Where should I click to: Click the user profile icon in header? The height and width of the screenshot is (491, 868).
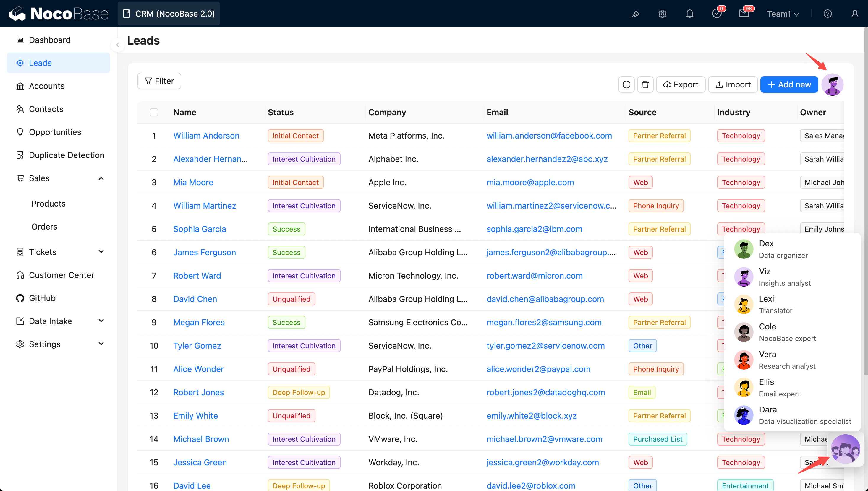(x=854, y=14)
